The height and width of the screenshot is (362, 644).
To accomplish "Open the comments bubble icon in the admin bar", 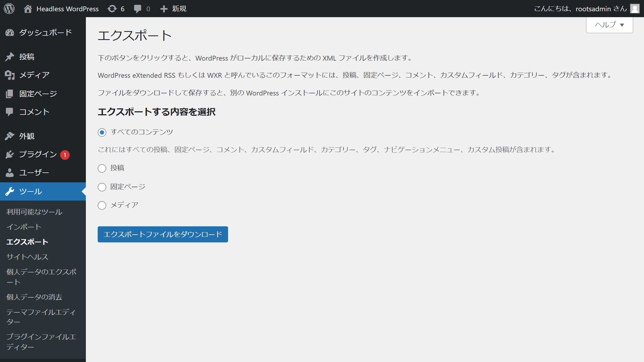I will [x=138, y=9].
